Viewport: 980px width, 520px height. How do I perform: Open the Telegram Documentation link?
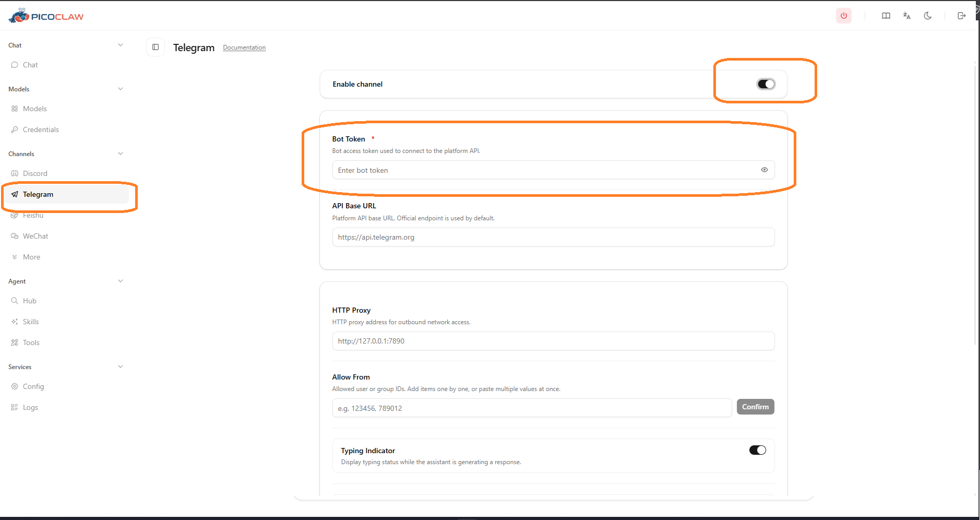point(244,48)
